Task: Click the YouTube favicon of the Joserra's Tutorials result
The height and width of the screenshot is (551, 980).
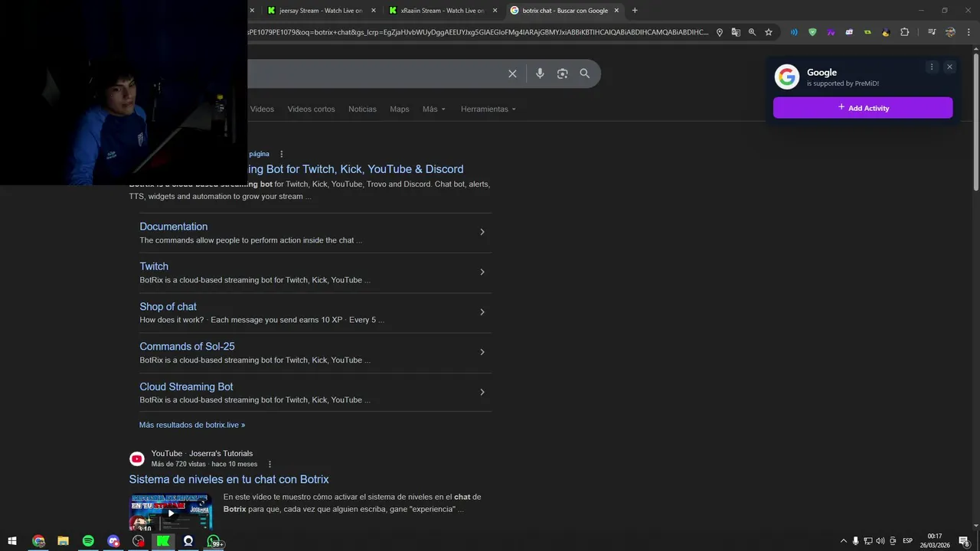Action: pyautogui.click(x=137, y=458)
